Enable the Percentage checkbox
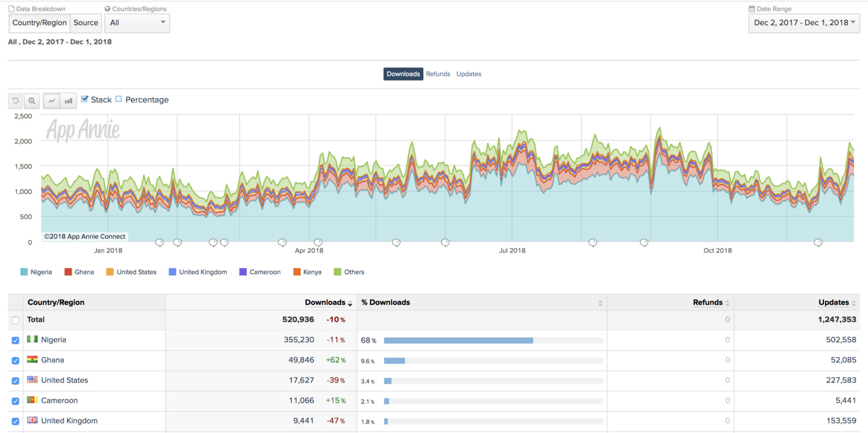This screenshot has height=433, width=868. point(119,99)
